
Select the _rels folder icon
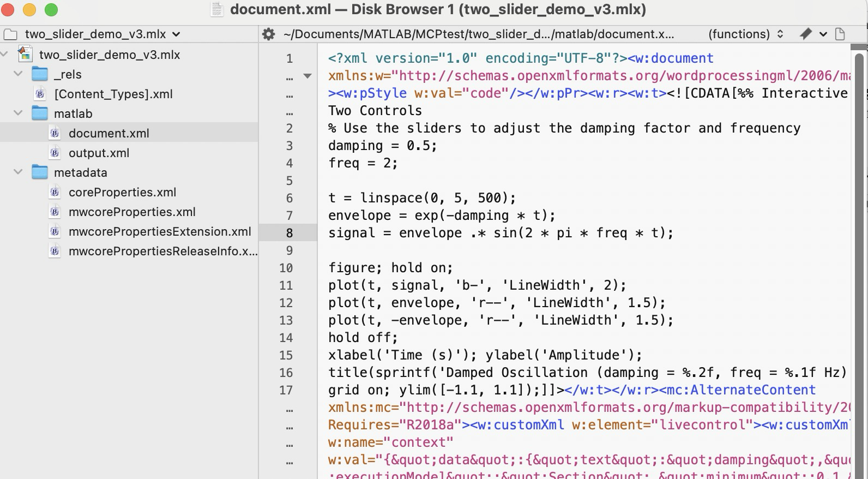click(x=40, y=74)
